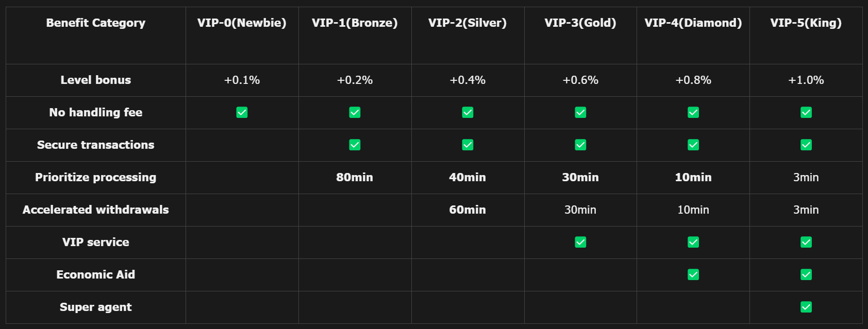The height and width of the screenshot is (329, 868).
Task: Click the Benefit Category header cell
Action: click(96, 23)
